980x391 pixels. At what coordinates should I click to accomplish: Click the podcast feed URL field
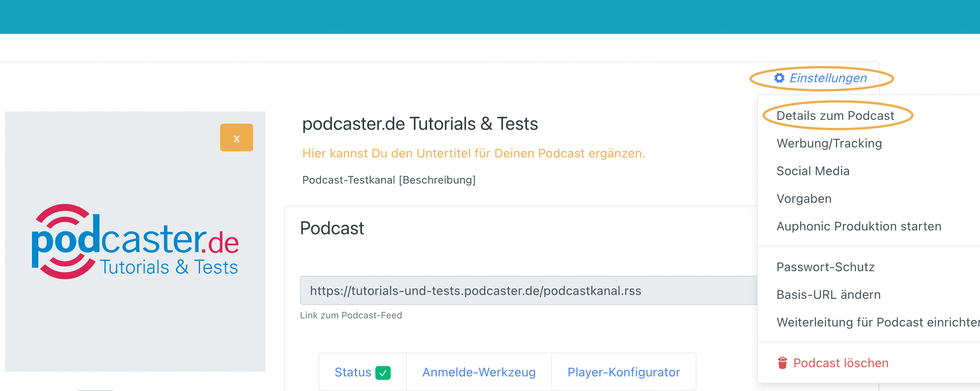[x=529, y=290]
